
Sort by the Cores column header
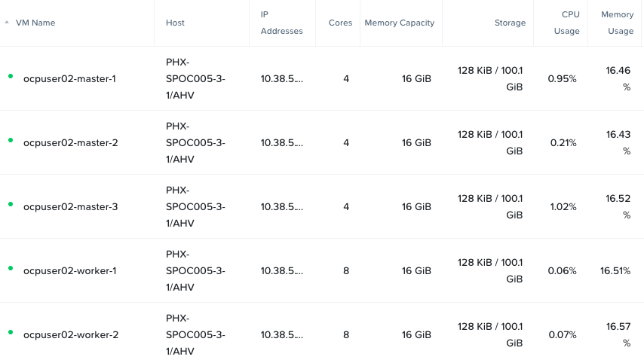coord(340,23)
